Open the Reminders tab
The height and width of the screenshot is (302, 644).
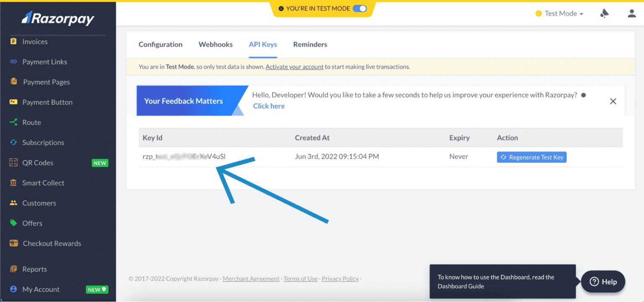click(x=310, y=44)
